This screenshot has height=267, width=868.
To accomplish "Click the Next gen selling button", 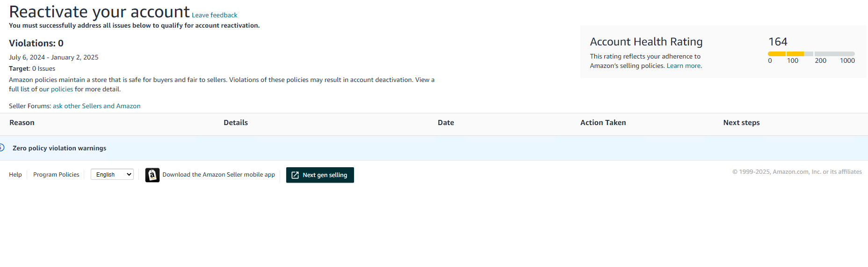I will 320,175.
